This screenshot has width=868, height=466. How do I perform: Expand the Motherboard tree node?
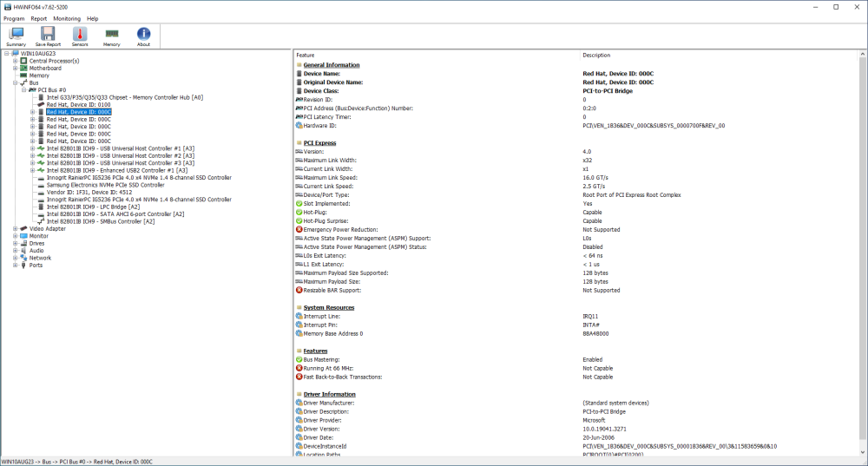tap(16, 68)
